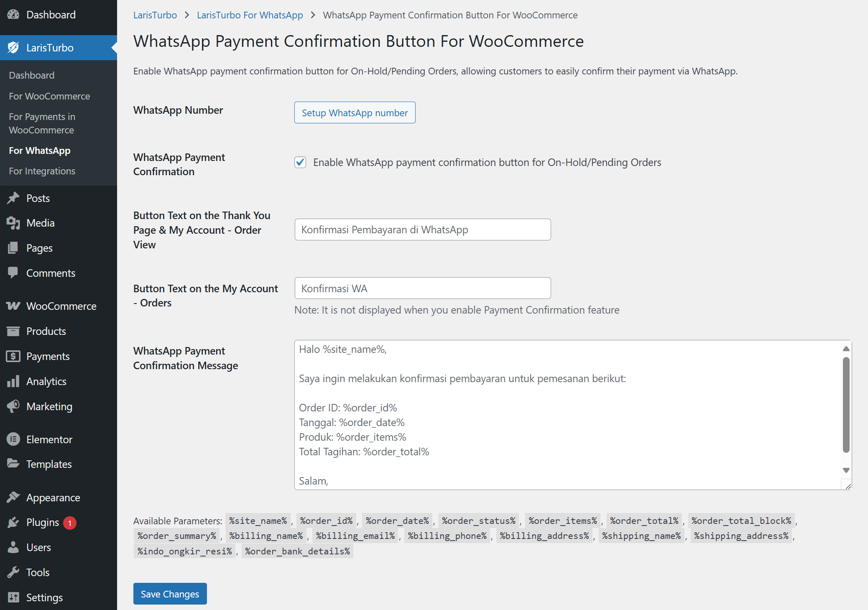Disable WhatsApp payment confirmation checkbox
Screen dimensions: 868x610
tap(300, 162)
